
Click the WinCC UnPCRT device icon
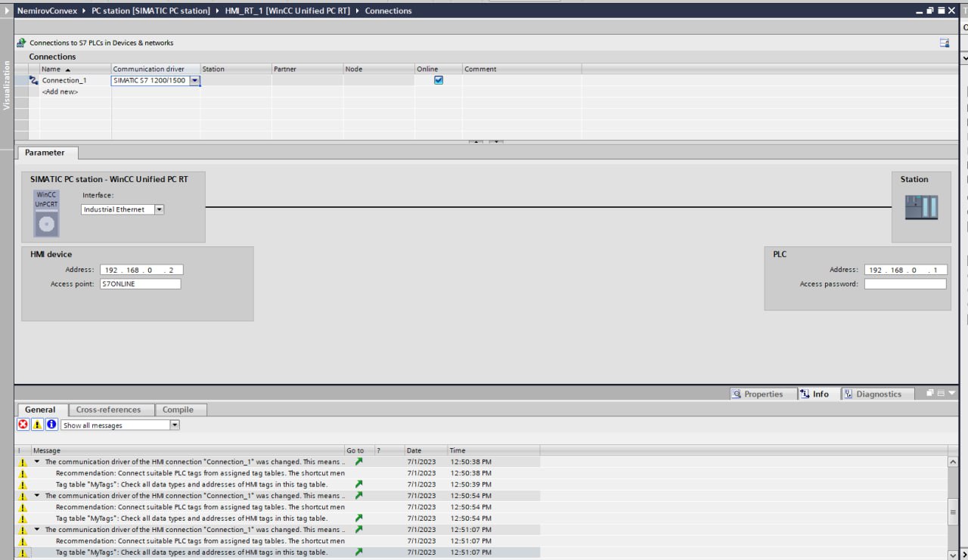(46, 213)
